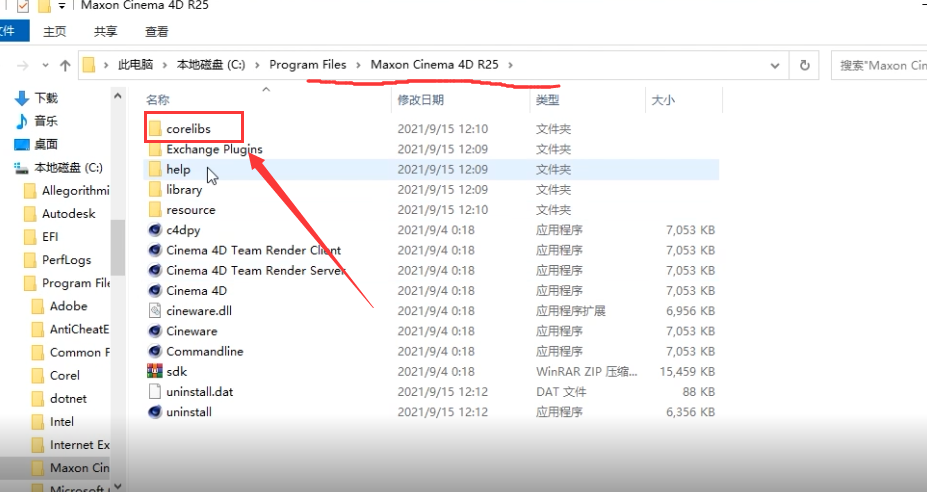The height and width of the screenshot is (492, 927).
Task: Select Internet Explorer folder in the tree
Action: pyautogui.click(x=71, y=445)
